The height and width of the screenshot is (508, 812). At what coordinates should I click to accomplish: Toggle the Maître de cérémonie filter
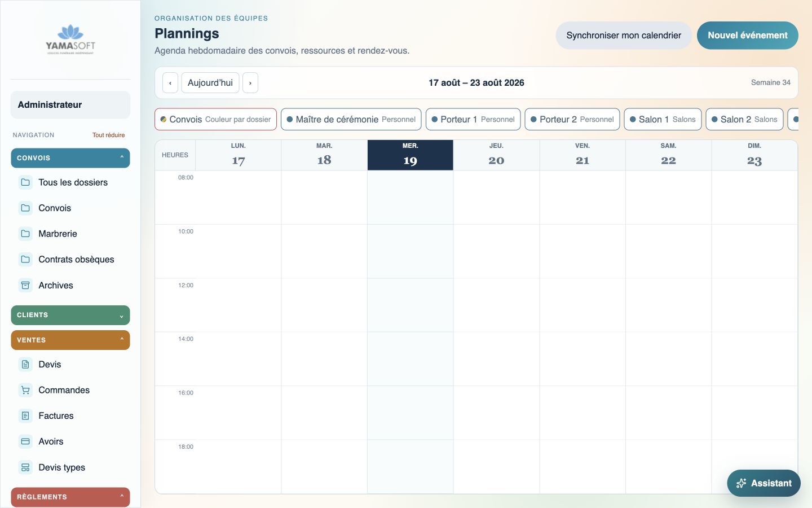351,119
